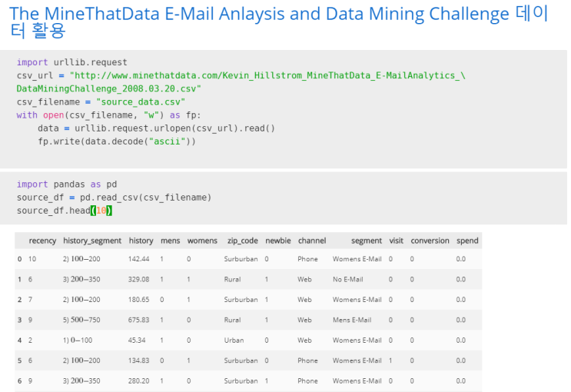Viewport: 571px width, 392px height.
Task: Click the urllib.request.urlopen(csv_url).read() line
Action: [156, 128]
